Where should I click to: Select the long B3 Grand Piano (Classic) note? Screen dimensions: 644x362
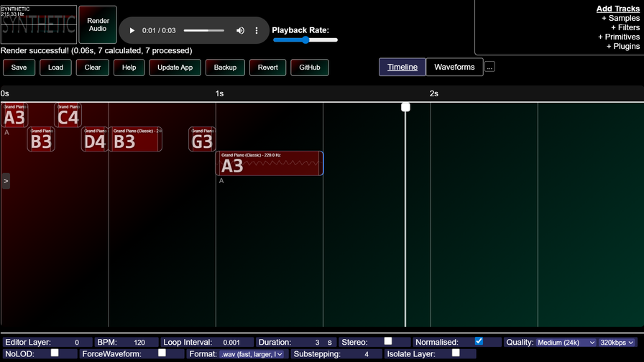pos(135,139)
